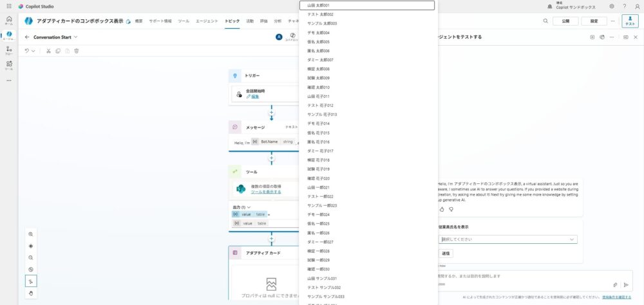
Task: Click the thumbs down feedback icon
Action: click(451, 209)
